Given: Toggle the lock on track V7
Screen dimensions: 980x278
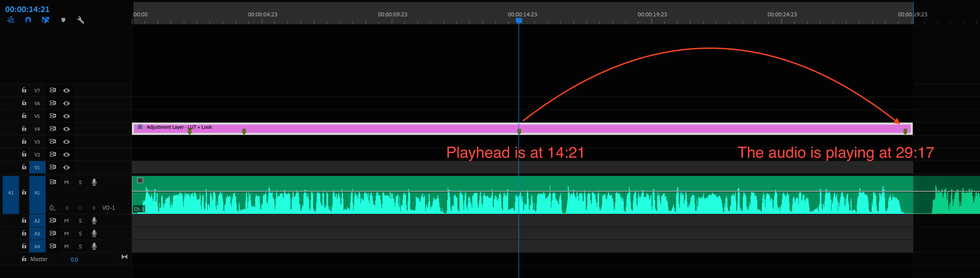Looking at the screenshot, I should [24, 90].
